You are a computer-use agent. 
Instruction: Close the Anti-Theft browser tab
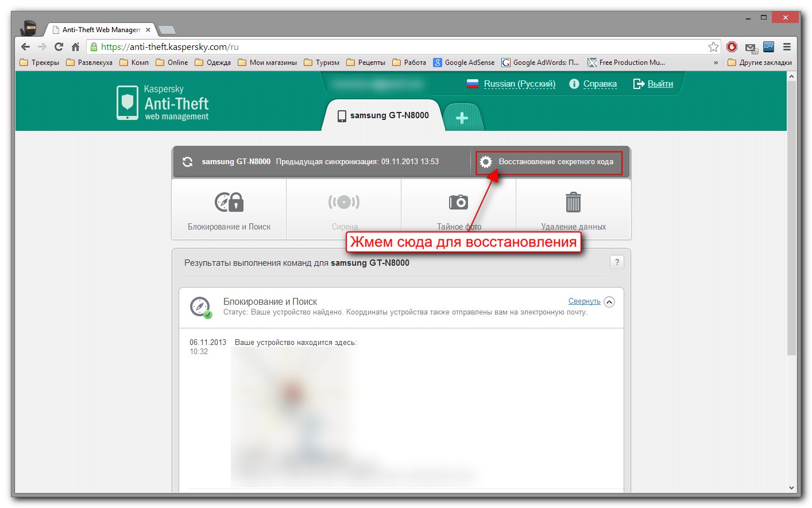(x=148, y=30)
